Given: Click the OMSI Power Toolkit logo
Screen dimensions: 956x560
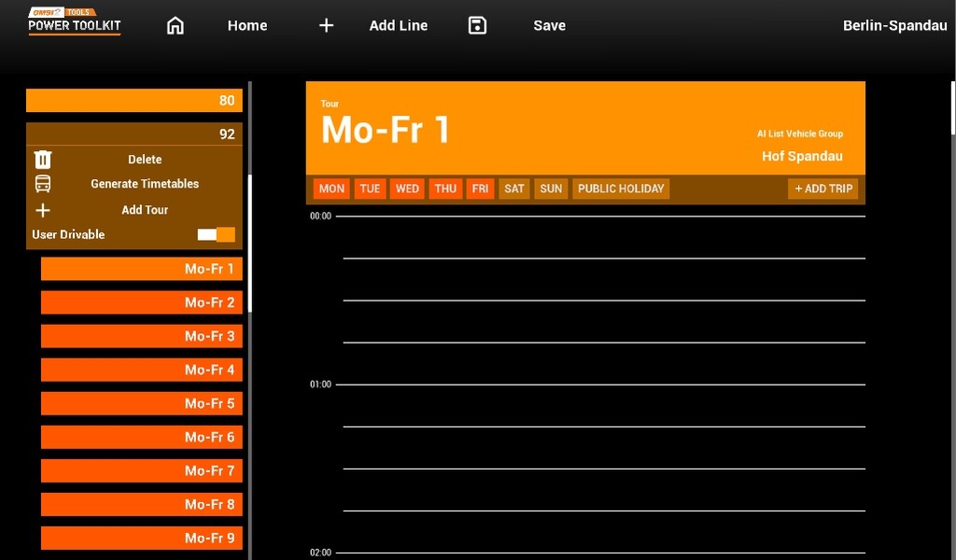Looking at the screenshot, I should (75, 21).
